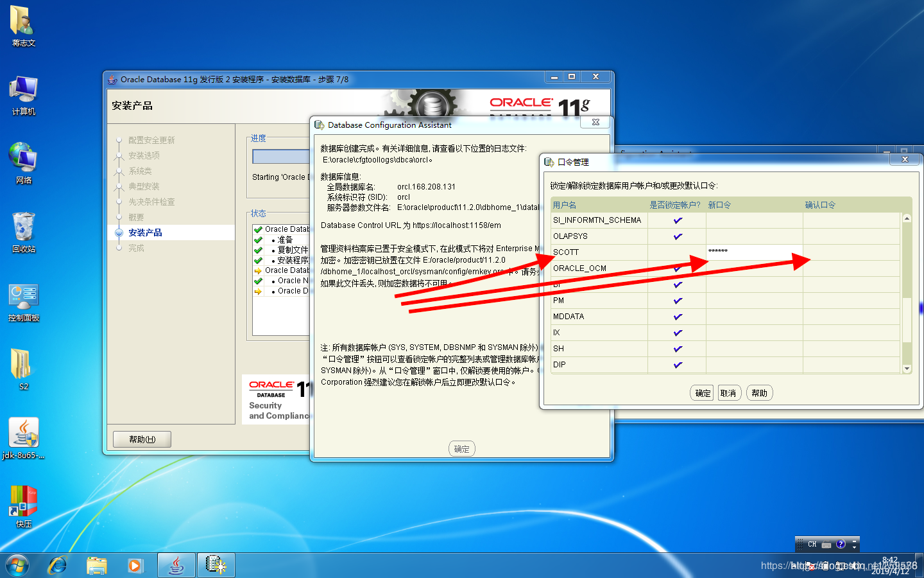Open Windows Explorer from the taskbar

(x=96, y=565)
